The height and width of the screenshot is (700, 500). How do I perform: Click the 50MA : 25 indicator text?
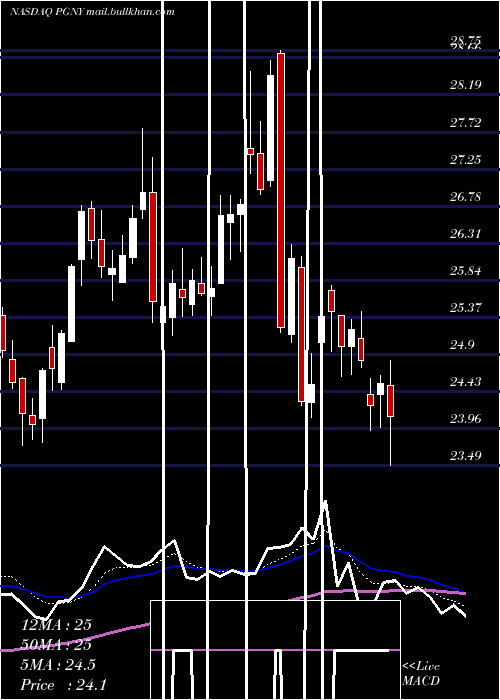56,645
